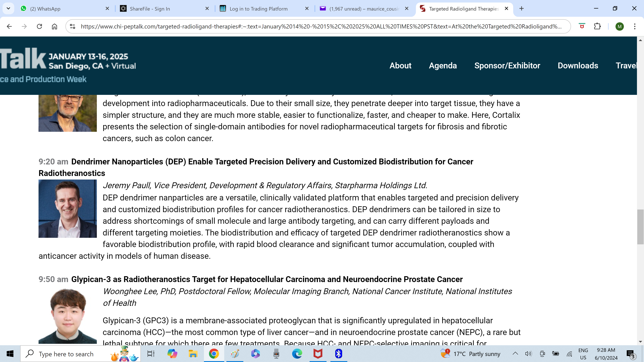This screenshot has height=362, width=644.
Task: Open the browser home page
Action: [x=54, y=26]
